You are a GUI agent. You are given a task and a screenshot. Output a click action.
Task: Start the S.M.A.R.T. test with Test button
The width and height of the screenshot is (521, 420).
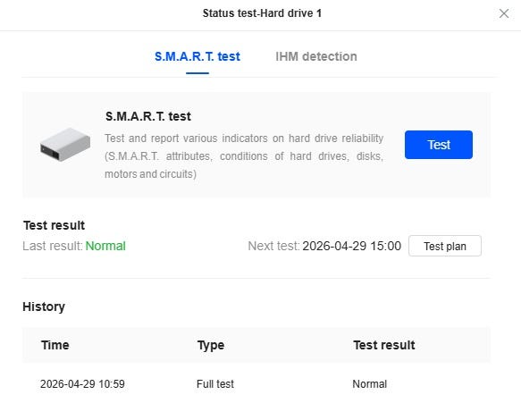tap(439, 145)
